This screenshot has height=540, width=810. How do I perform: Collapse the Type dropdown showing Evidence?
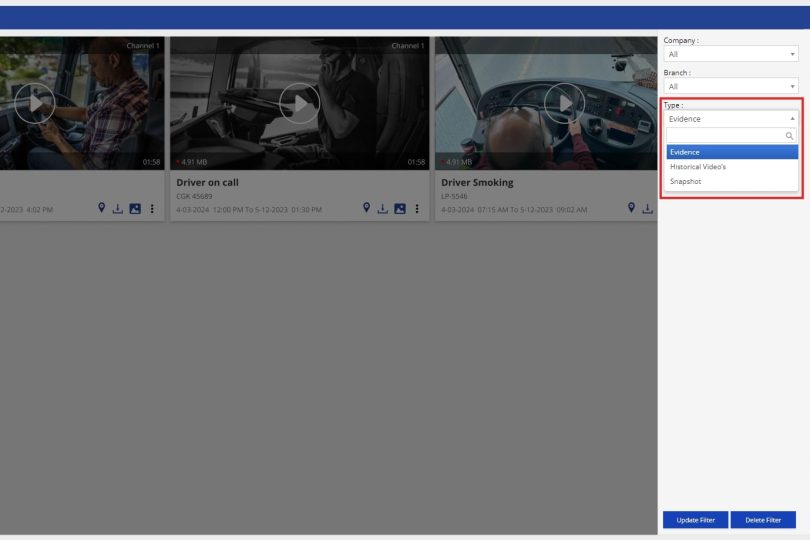[x=731, y=118]
